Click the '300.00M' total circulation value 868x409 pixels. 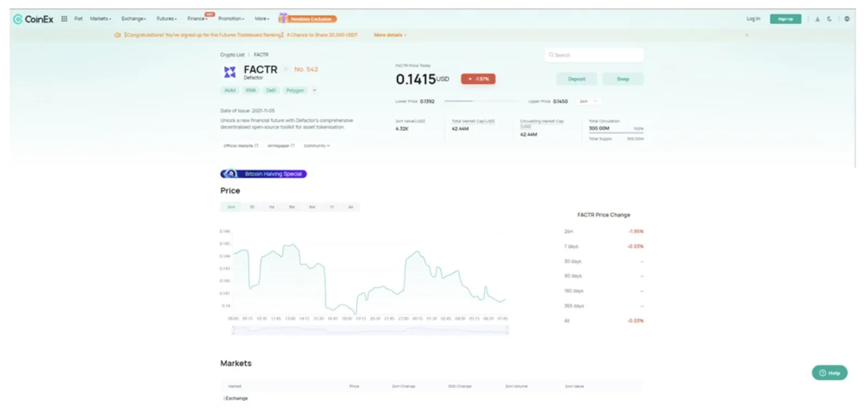[x=599, y=128]
